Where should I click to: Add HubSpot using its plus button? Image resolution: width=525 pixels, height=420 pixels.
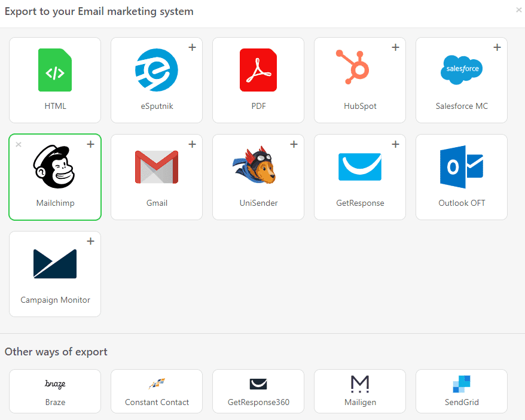(395, 47)
